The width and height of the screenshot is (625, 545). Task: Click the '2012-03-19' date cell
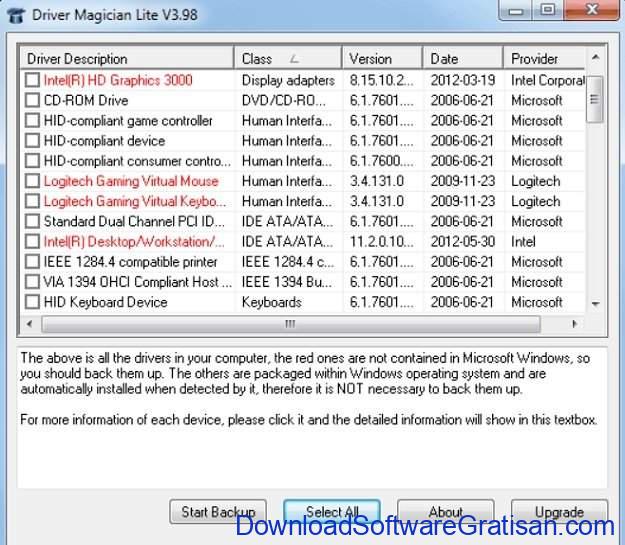click(463, 80)
